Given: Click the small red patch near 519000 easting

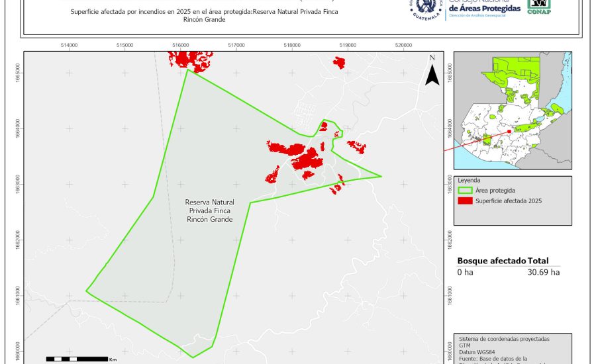Looking at the screenshot, I should pos(339,63).
